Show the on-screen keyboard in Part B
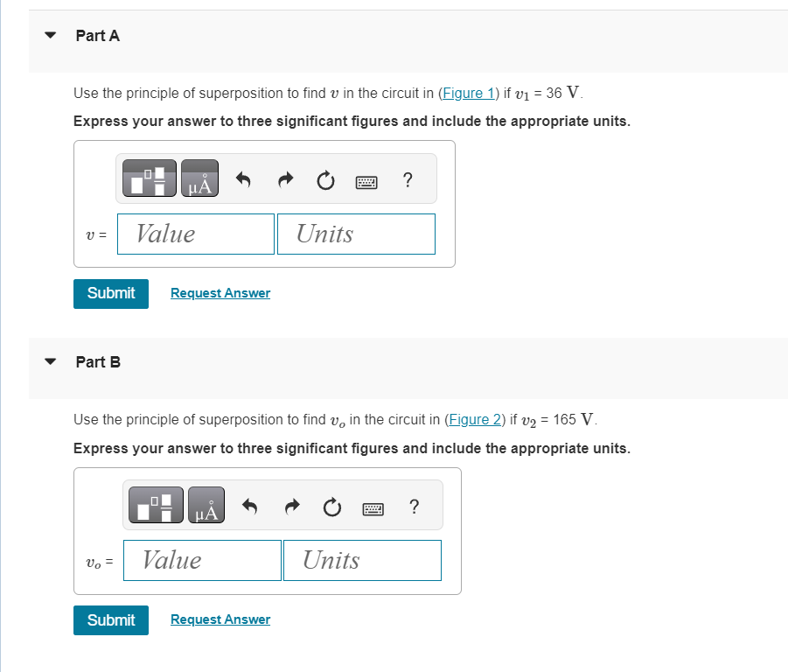This screenshot has height=672, width=788. click(x=373, y=507)
